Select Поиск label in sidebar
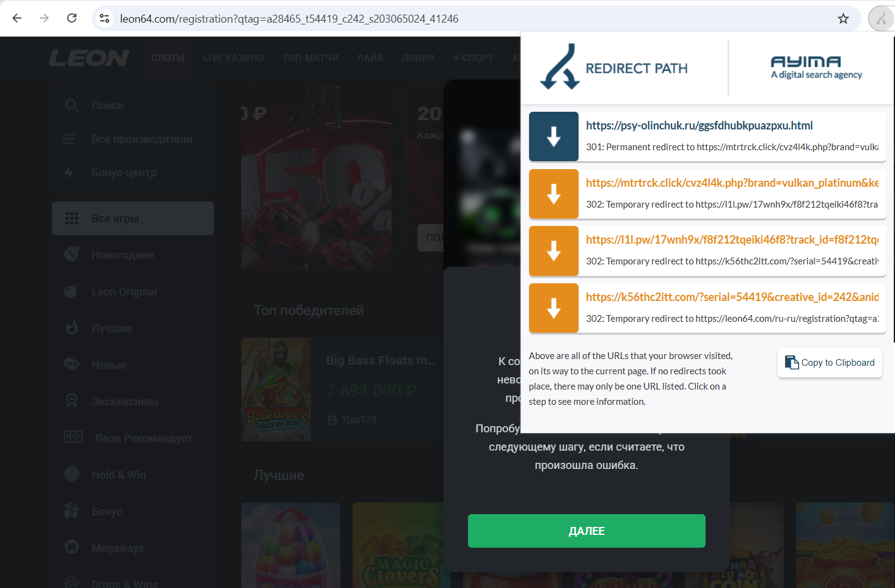Screen dimensions: 895x588 pos(108,106)
